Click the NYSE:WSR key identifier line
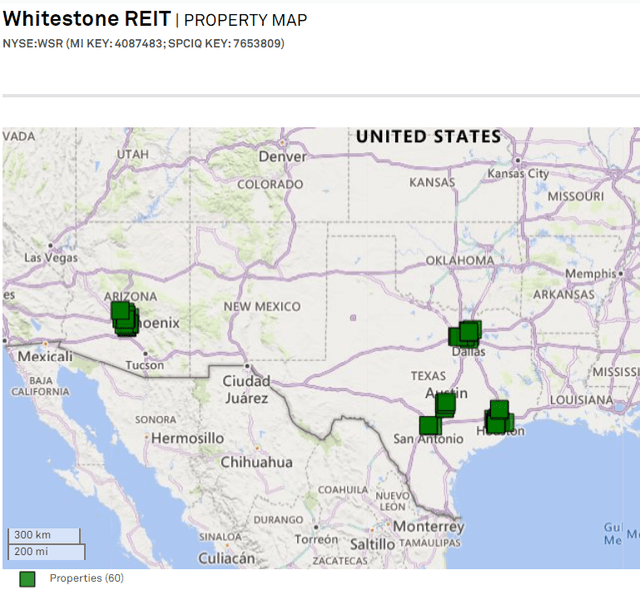Screen dimensions: 640x590 click(x=143, y=43)
